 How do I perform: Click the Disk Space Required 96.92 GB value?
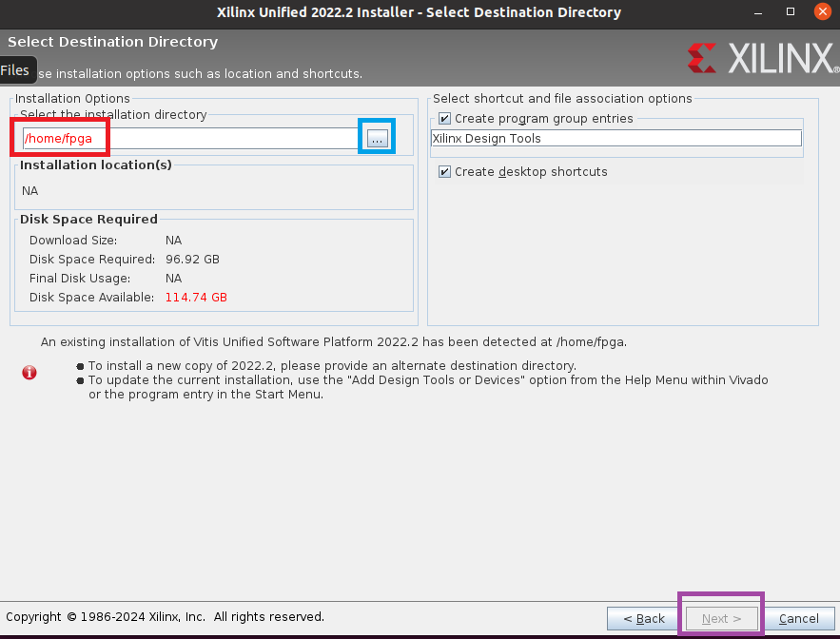(x=192, y=260)
